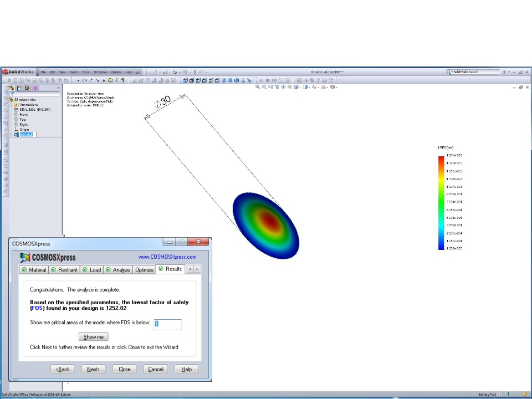This screenshot has height=399, width=532.
Task: Click the blue FOS link
Action: [37, 308]
